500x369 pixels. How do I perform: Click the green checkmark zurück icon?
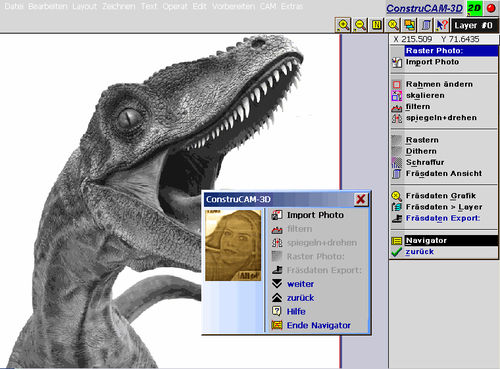coord(397,252)
